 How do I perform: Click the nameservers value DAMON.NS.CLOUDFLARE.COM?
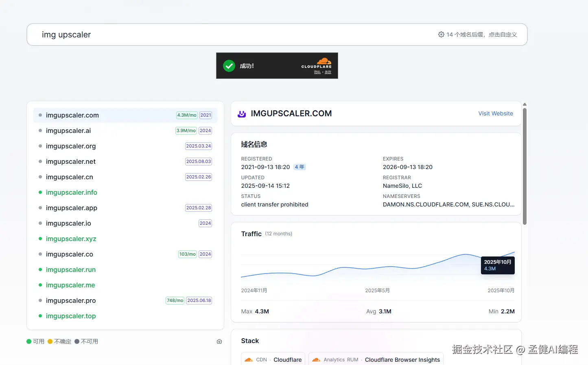click(449, 204)
